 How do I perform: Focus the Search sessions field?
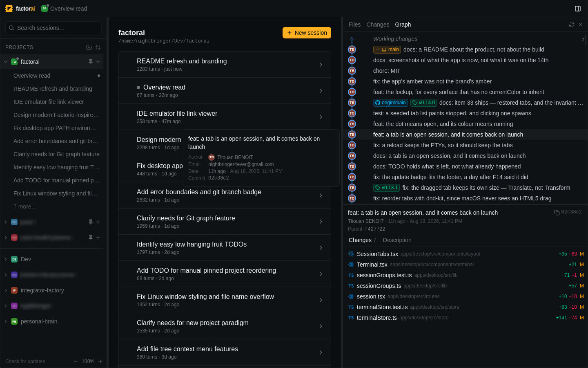coord(53,28)
